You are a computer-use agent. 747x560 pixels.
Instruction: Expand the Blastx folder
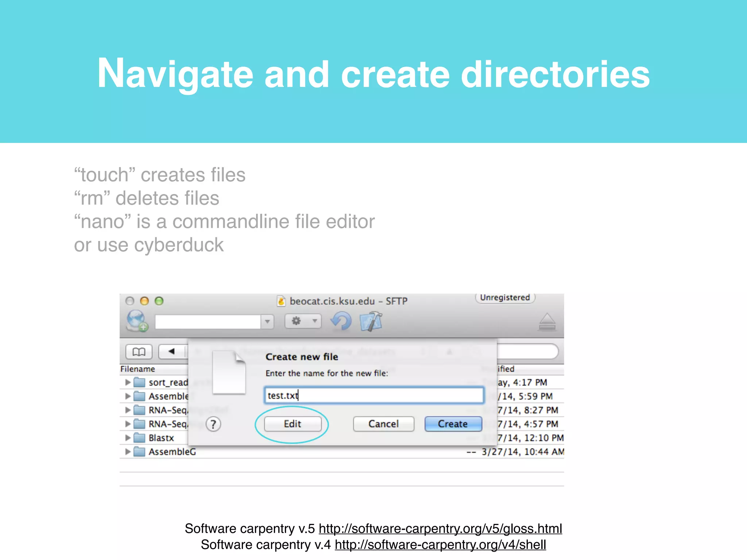coord(128,438)
